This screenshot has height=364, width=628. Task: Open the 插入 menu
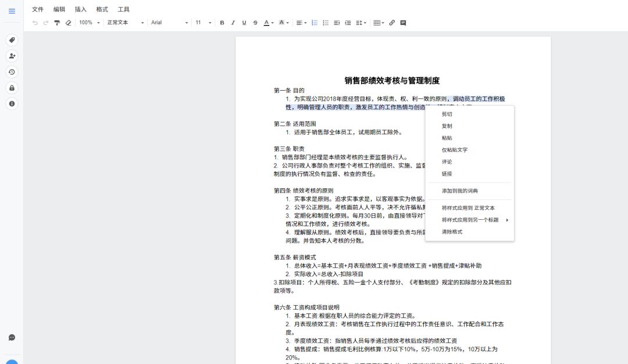(x=81, y=9)
